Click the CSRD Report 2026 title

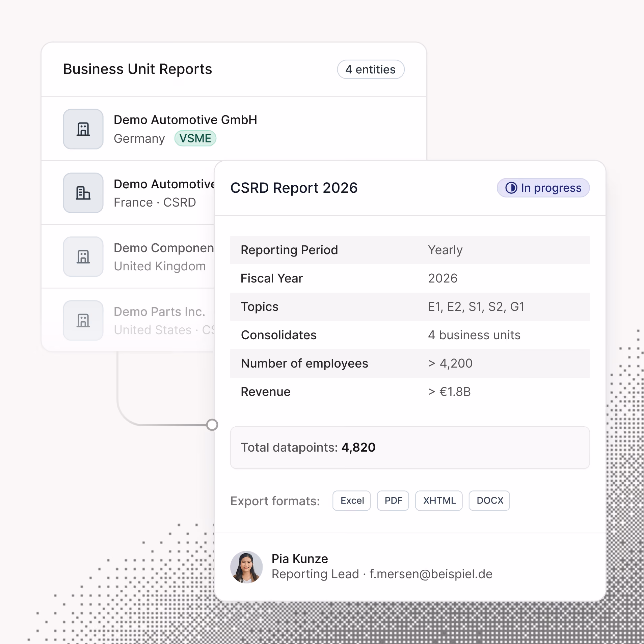[x=294, y=188]
